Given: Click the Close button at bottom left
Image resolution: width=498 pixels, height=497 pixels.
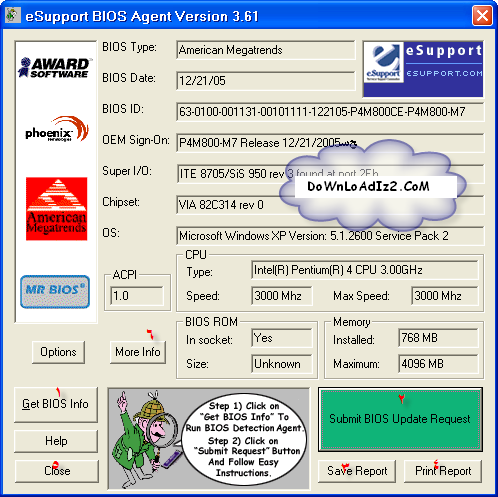Looking at the screenshot, I should 57,471.
